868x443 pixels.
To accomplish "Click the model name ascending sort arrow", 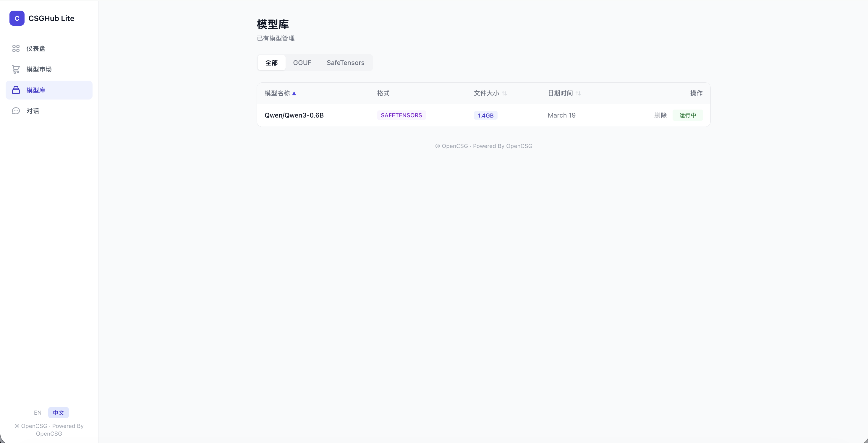I will point(294,94).
